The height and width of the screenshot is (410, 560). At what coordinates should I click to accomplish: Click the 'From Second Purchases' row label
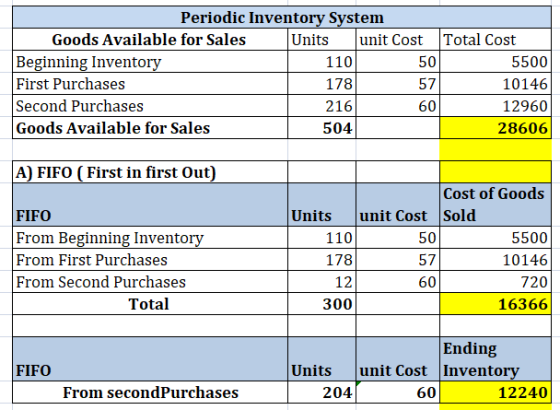point(150,282)
